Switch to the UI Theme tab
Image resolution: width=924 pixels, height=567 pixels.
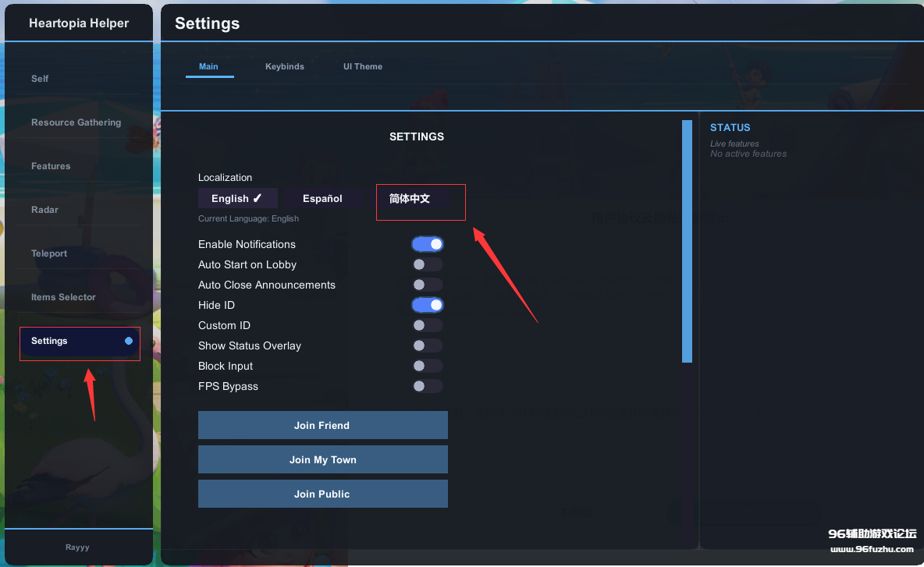tap(363, 67)
